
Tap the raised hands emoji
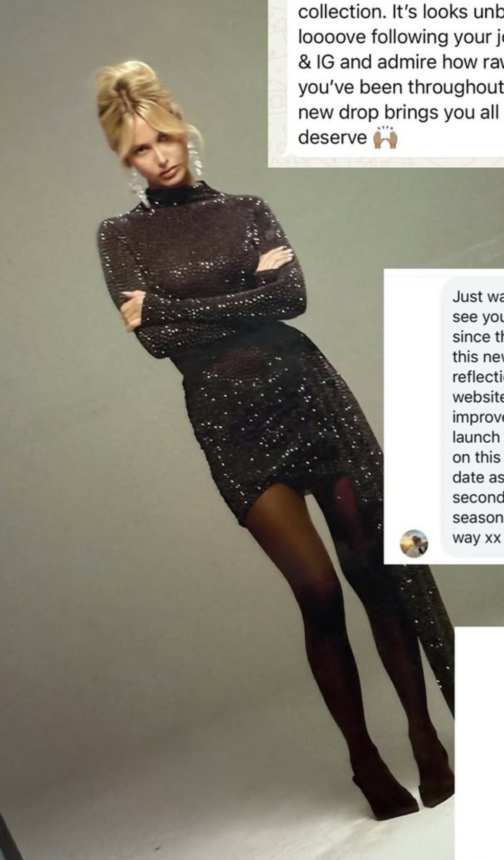pyautogui.click(x=385, y=138)
